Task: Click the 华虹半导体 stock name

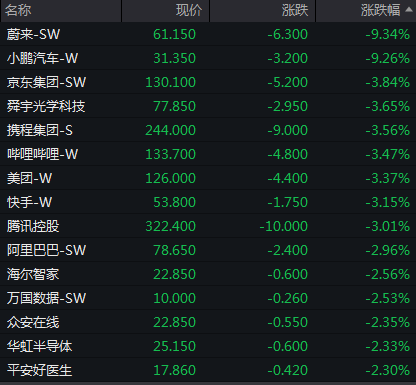Action: tap(39, 346)
